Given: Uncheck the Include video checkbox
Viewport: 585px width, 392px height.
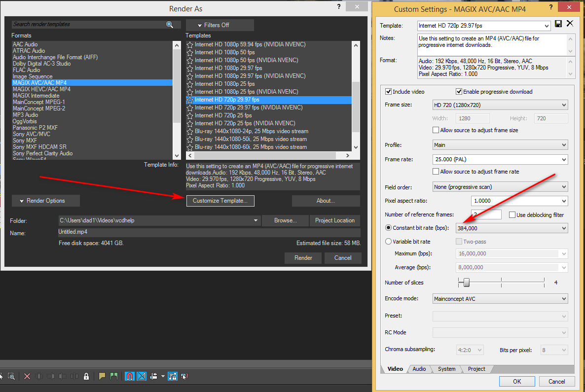Looking at the screenshot, I should (388, 92).
